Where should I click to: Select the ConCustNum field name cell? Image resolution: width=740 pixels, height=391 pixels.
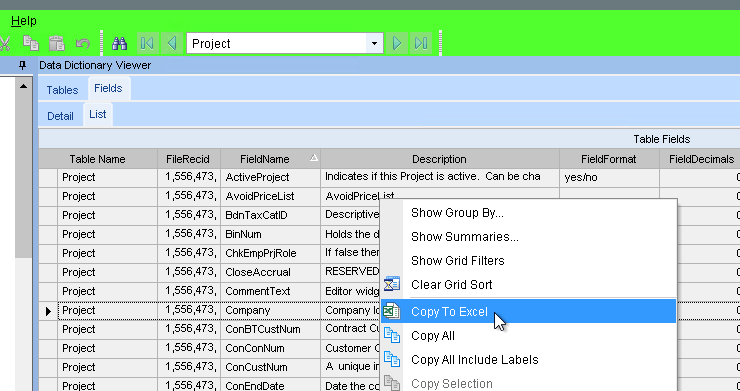[270, 367]
